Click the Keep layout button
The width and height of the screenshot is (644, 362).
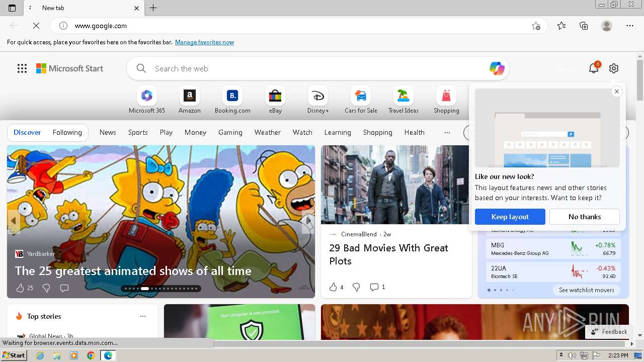510,217
